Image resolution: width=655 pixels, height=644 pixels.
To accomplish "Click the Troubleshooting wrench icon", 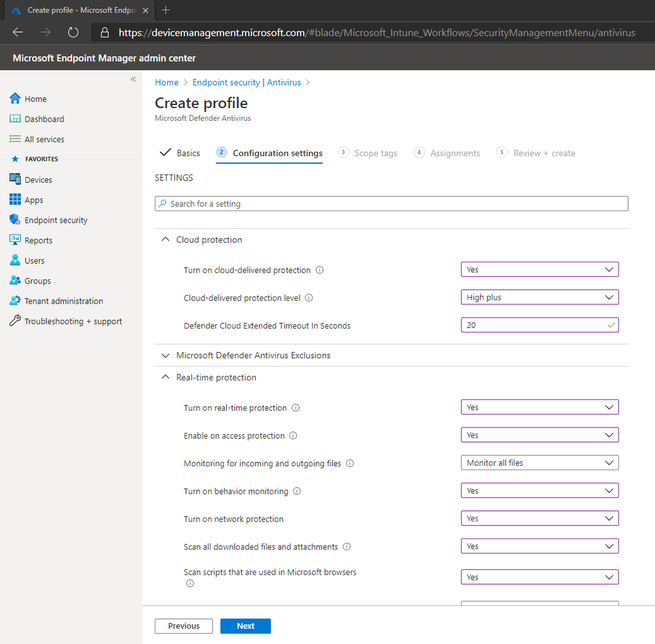I will coord(15,321).
